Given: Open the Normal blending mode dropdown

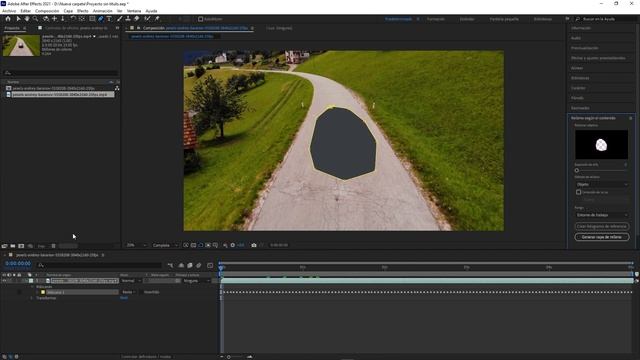Looking at the screenshot, I should [131, 281].
